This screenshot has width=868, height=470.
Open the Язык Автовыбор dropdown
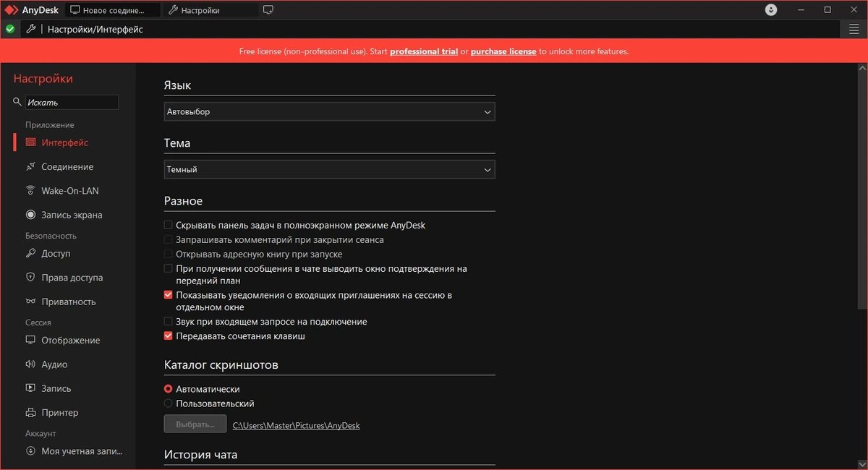tap(330, 111)
